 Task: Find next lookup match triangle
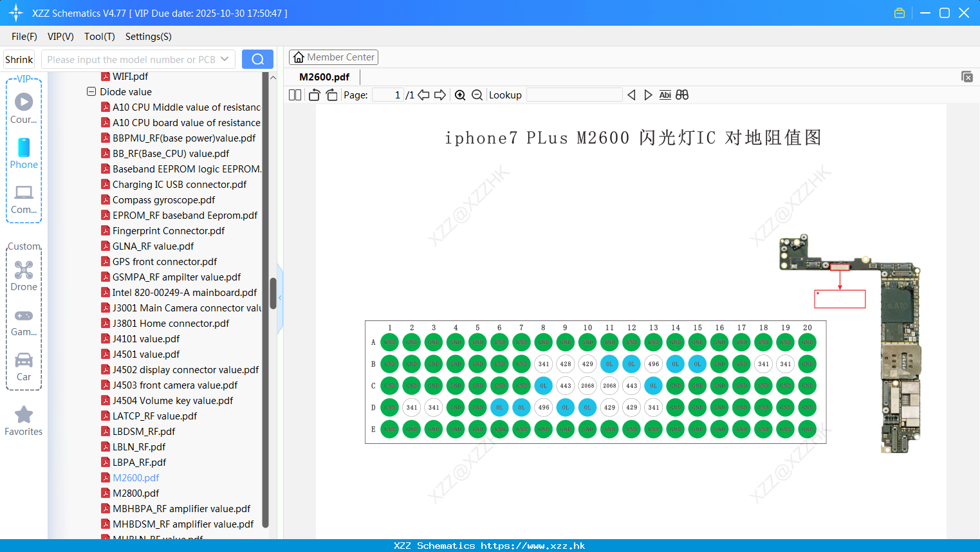click(648, 95)
